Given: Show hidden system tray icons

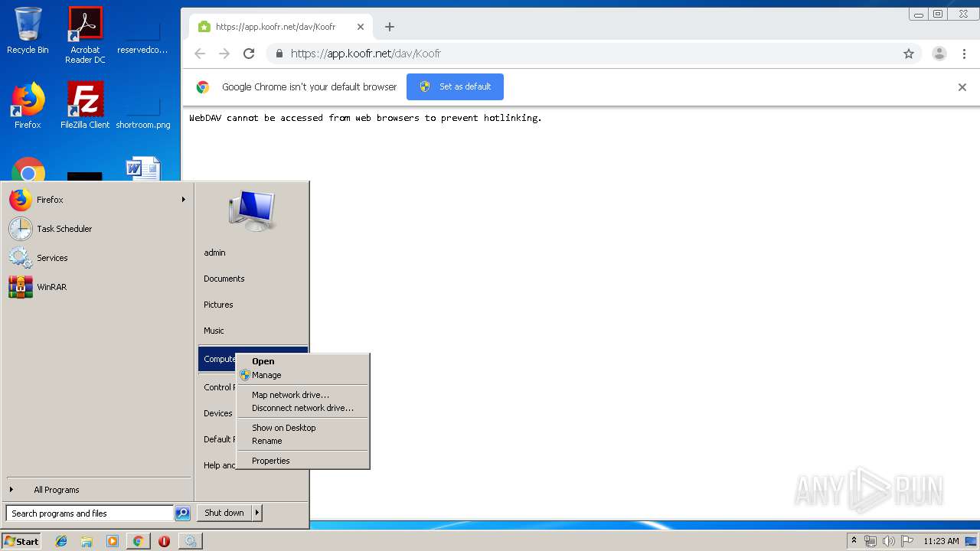Looking at the screenshot, I should tap(854, 541).
